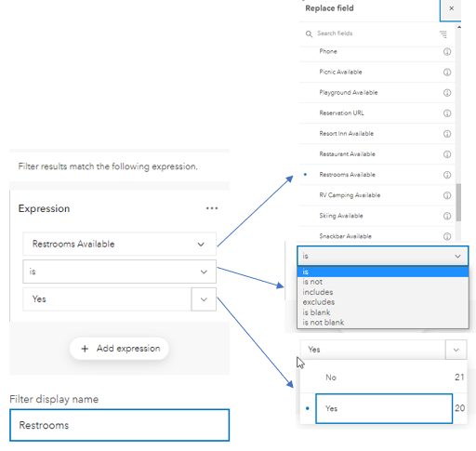Pick the 'is blank' operator option
476x451 pixels.
click(383, 312)
